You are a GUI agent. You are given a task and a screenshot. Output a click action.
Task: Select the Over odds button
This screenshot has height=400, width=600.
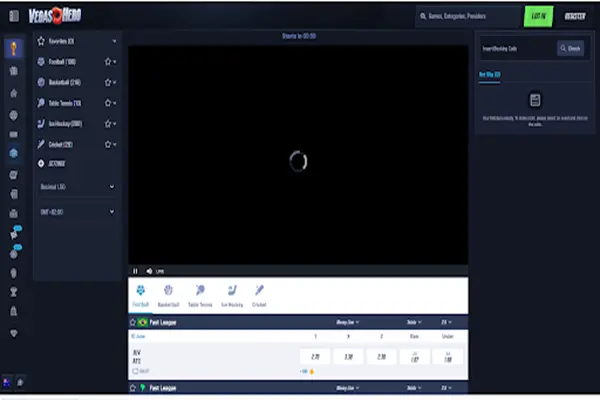point(415,357)
